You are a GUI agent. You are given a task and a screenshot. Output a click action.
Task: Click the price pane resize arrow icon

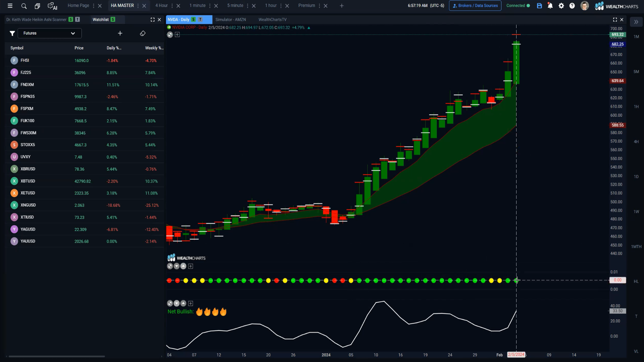[170, 35]
